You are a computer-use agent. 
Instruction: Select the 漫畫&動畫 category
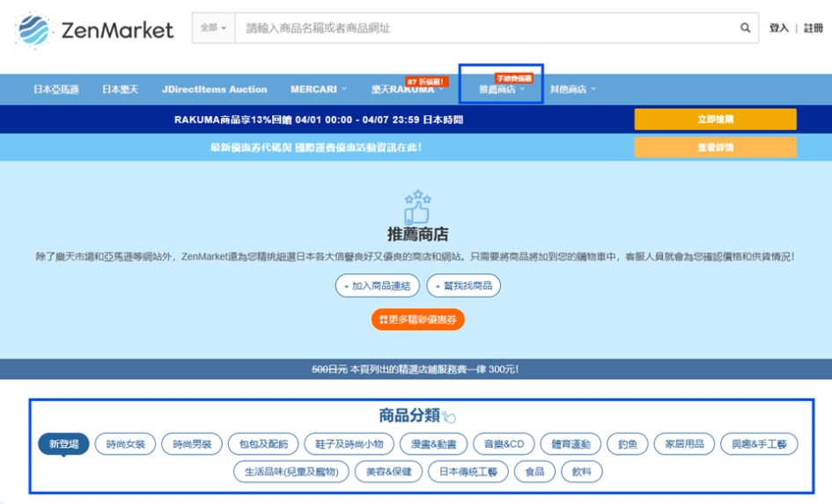[433, 443]
